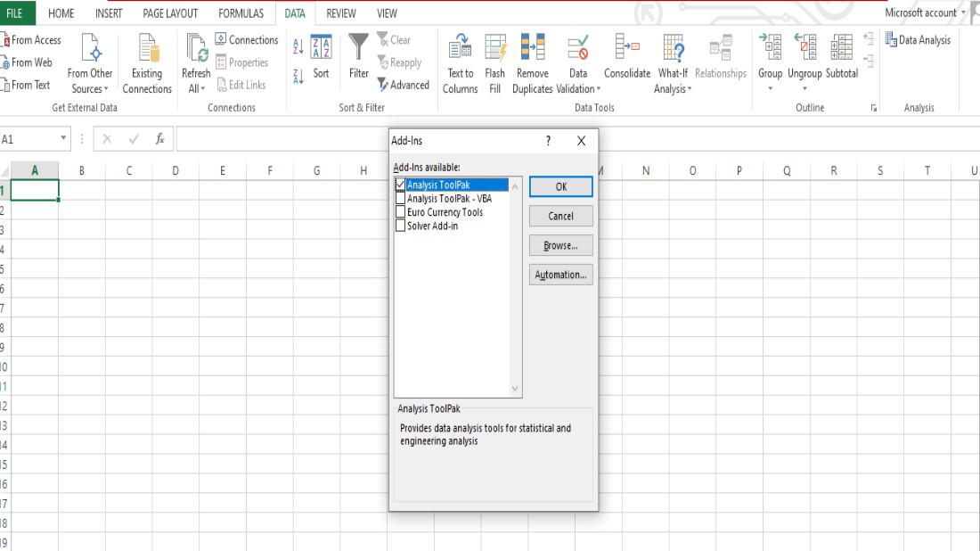Switch to the FORMULAS tab
This screenshot has width=980, height=551.
[241, 13]
